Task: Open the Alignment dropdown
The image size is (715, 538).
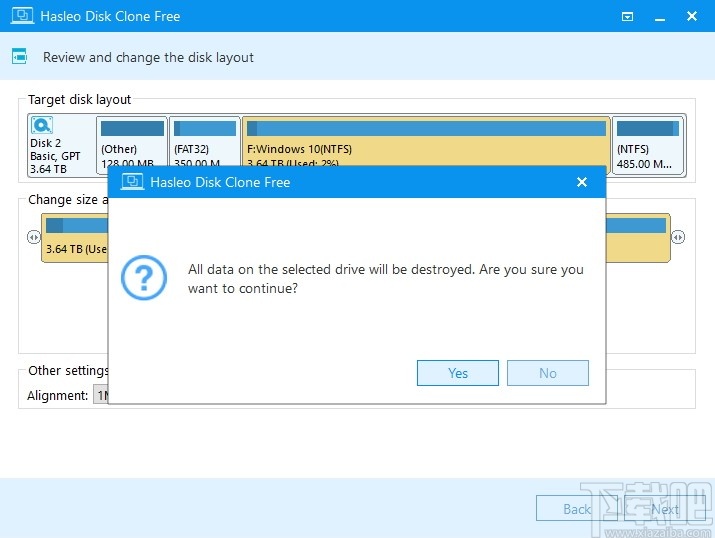Action: coord(101,395)
